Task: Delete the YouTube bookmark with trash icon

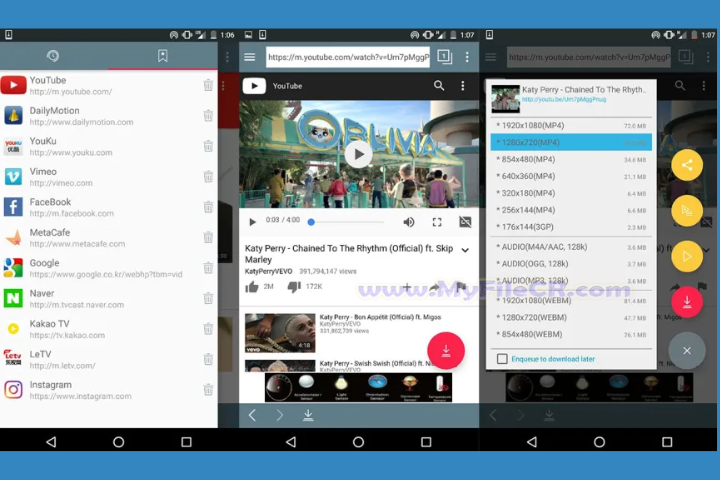Action: pyautogui.click(x=208, y=85)
